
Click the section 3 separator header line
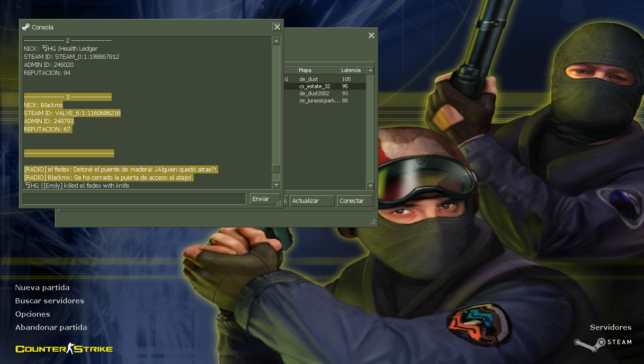click(68, 97)
